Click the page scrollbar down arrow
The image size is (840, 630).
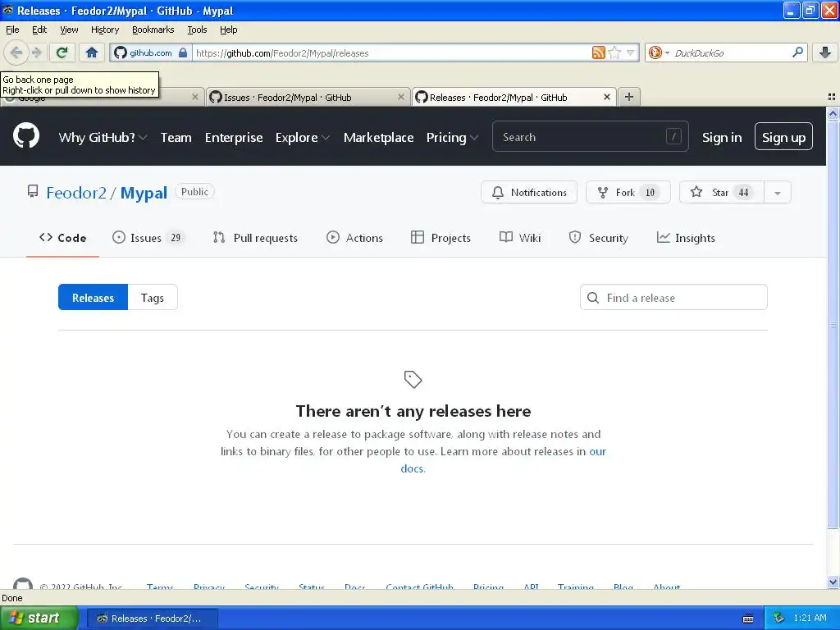(833, 582)
